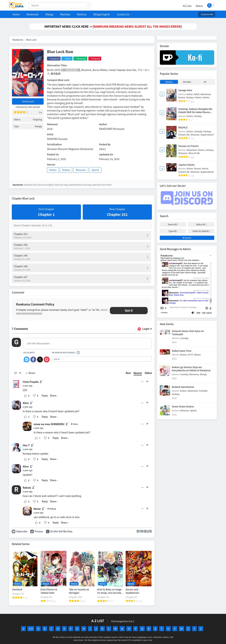Open the Genre All dropdown
Viewport: 226px width, 644px height.
click(173, 224)
